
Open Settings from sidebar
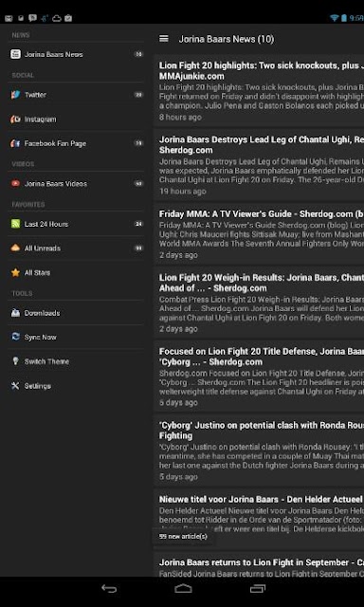coord(76,386)
